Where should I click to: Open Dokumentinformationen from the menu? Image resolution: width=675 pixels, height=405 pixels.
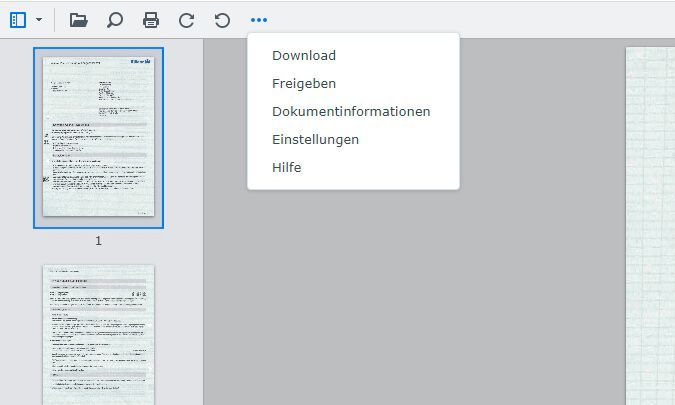(x=353, y=111)
